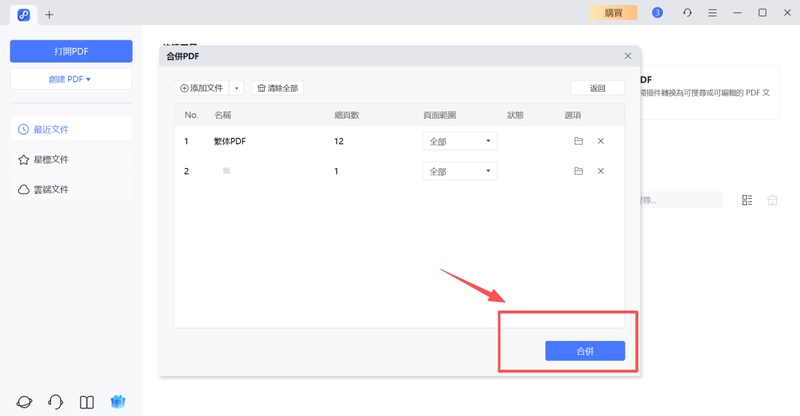800x416 pixels.
Task: Open folder icon for row 2
Action: (x=578, y=171)
